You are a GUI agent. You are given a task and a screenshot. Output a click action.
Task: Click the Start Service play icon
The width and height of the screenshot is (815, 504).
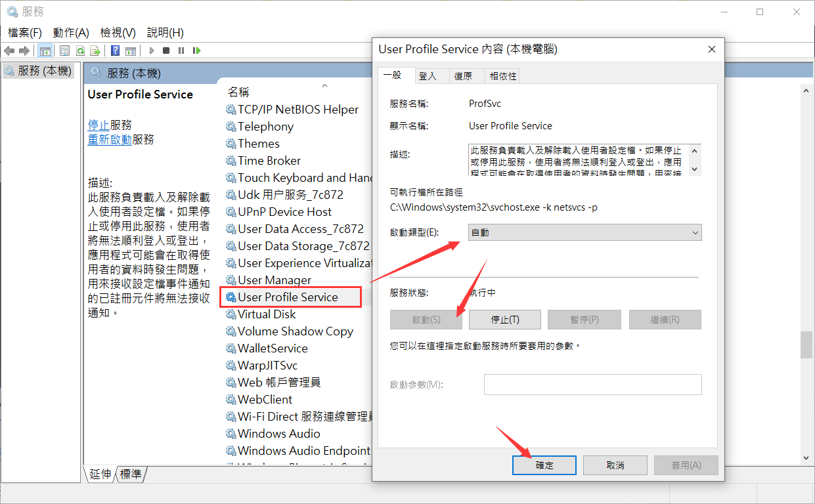[x=152, y=51]
